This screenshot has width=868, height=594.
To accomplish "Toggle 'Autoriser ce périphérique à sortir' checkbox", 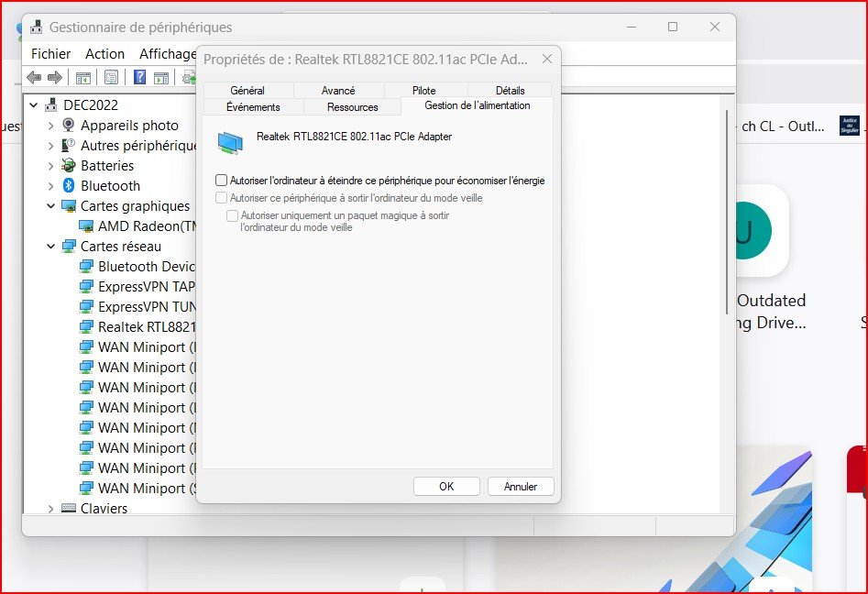I will (221, 198).
